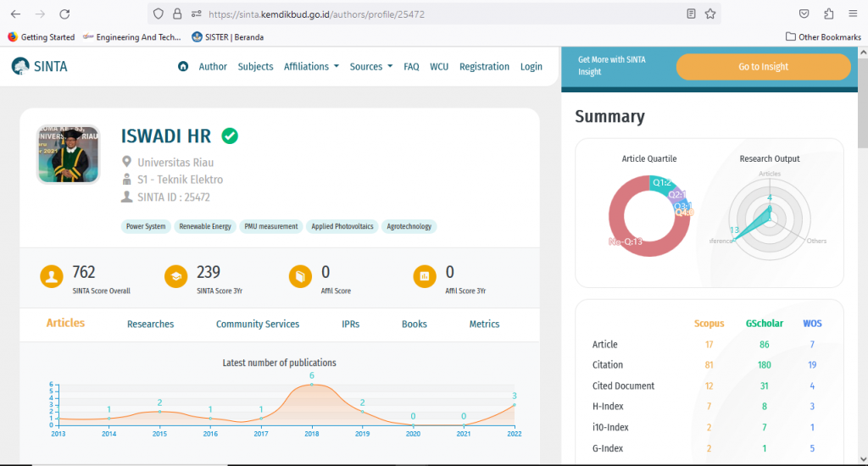Click the Affil Score icon
The width and height of the screenshot is (868, 466).
coord(300,276)
